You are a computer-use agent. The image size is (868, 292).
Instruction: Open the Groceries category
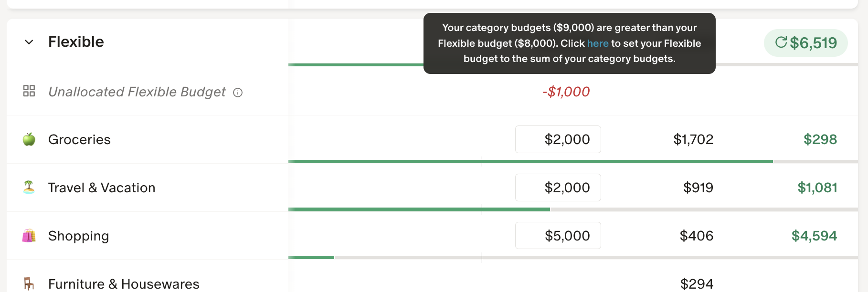(79, 139)
